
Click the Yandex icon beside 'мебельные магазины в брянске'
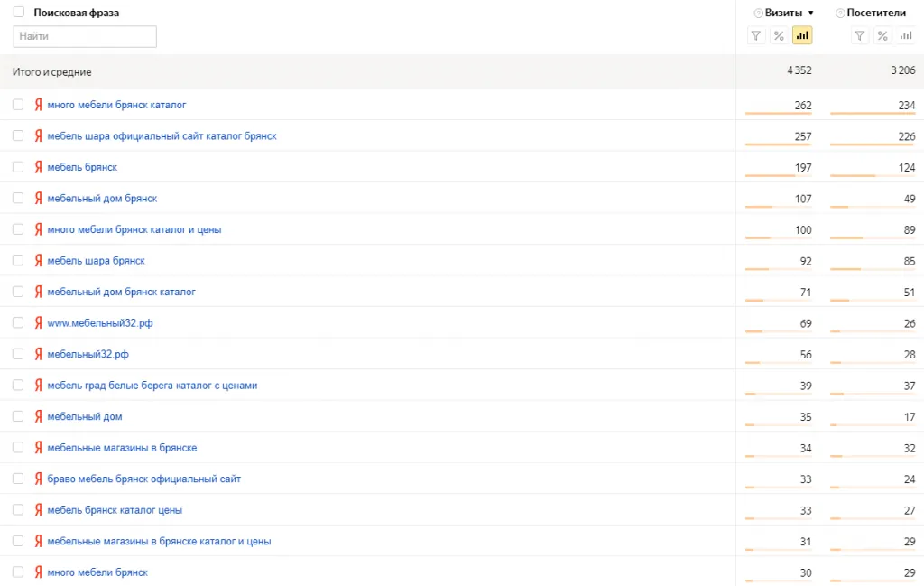pyautogui.click(x=38, y=448)
